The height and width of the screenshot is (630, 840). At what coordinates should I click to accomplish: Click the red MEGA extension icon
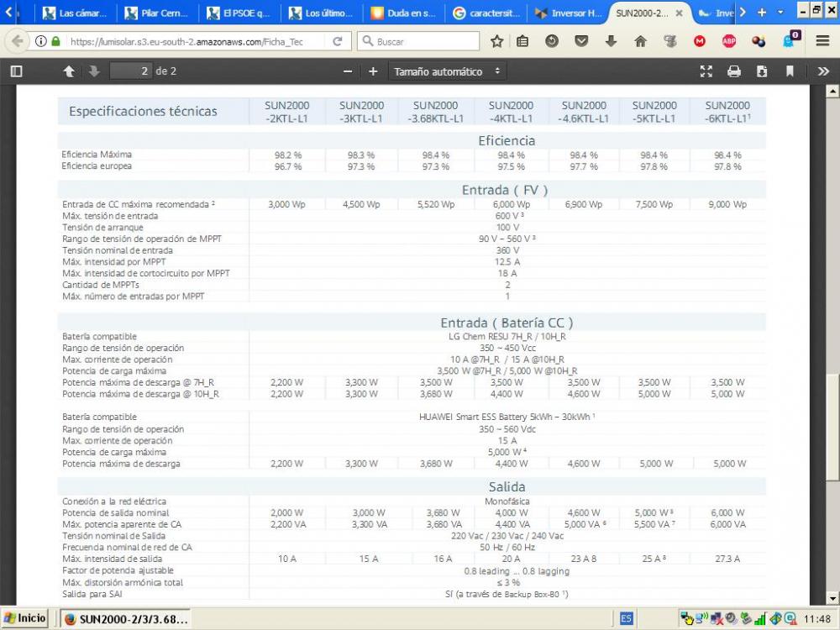tap(699, 41)
